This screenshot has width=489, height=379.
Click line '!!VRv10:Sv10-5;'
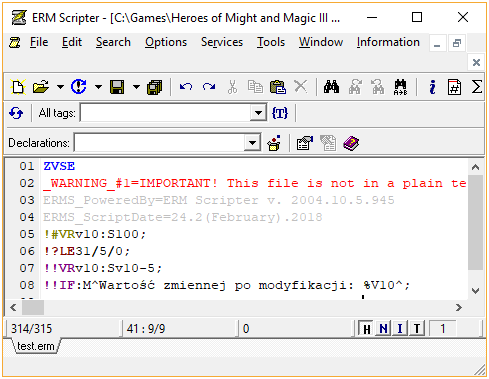point(103,268)
